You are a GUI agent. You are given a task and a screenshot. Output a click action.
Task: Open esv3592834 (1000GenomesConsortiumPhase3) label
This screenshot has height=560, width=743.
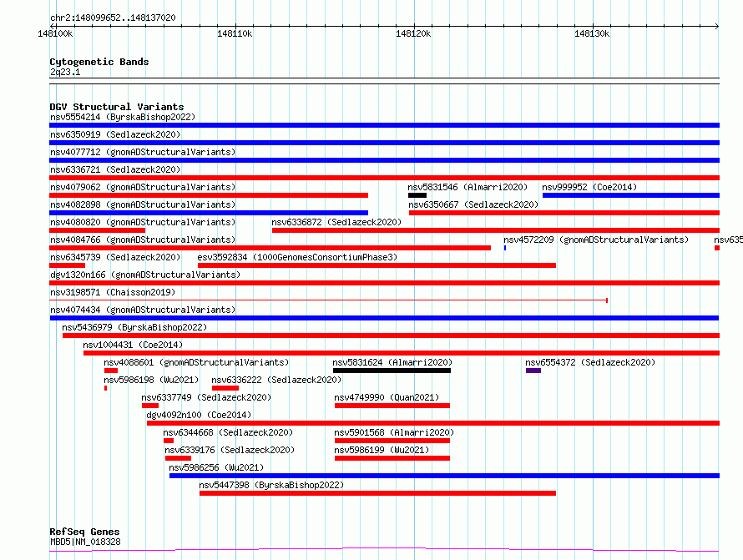point(297,257)
